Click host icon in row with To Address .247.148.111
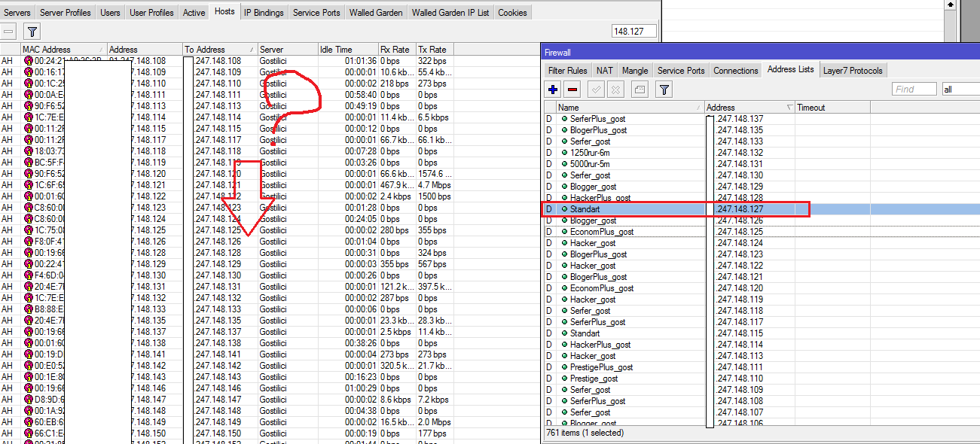 [29, 95]
